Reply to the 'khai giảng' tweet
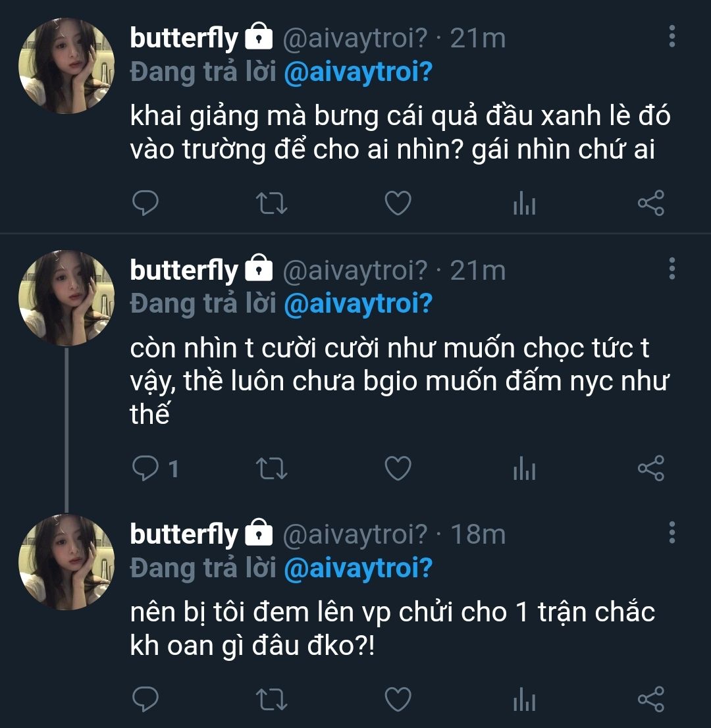 point(145,205)
